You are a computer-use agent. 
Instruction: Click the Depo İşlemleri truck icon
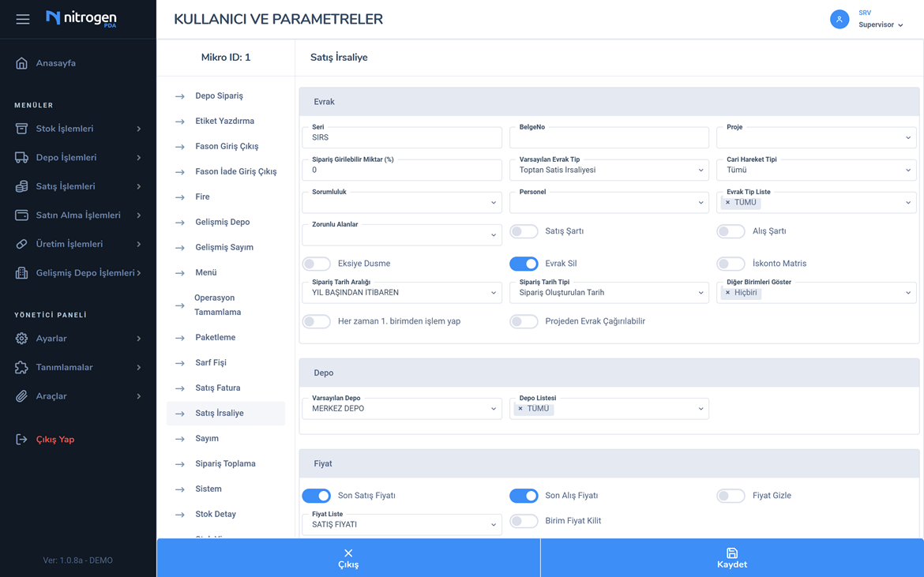tap(22, 157)
